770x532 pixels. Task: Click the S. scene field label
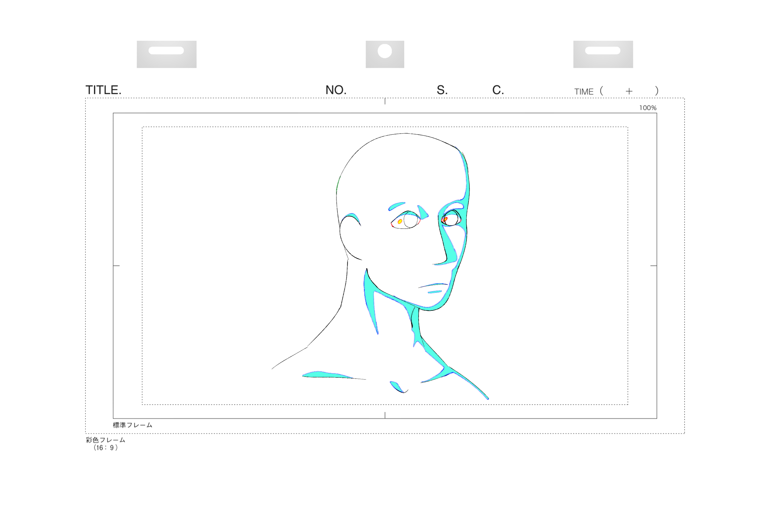pos(442,90)
